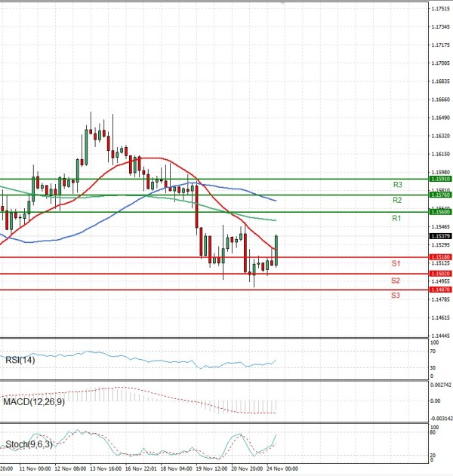
Task: Click the latest green candlestick
Action: tap(277, 250)
